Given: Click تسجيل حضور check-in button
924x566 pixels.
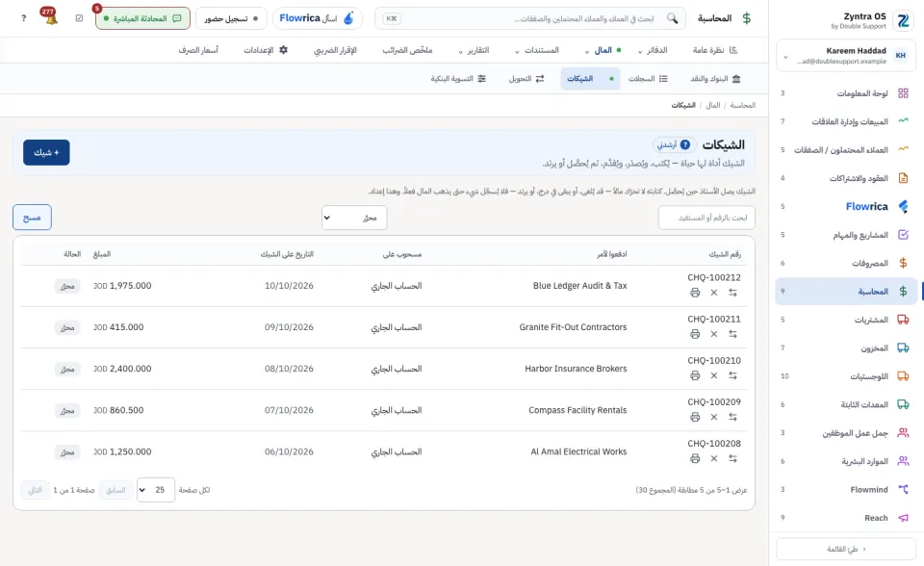Looking at the screenshot, I should pos(231,18).
